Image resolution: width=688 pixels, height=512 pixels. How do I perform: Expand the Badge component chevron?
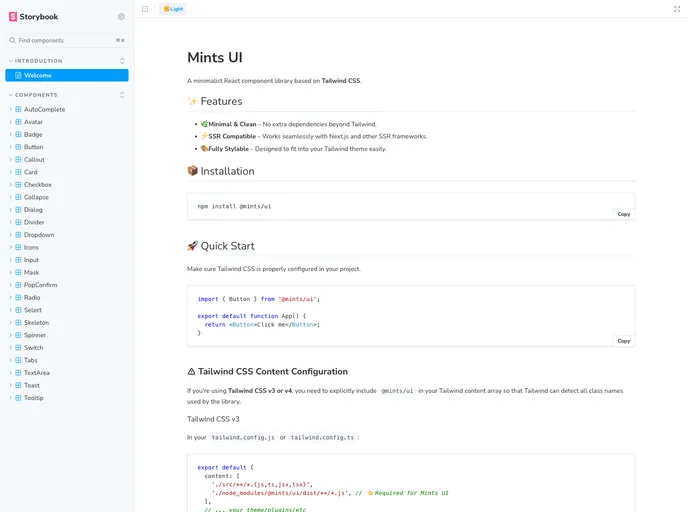(x=11, y=134)
